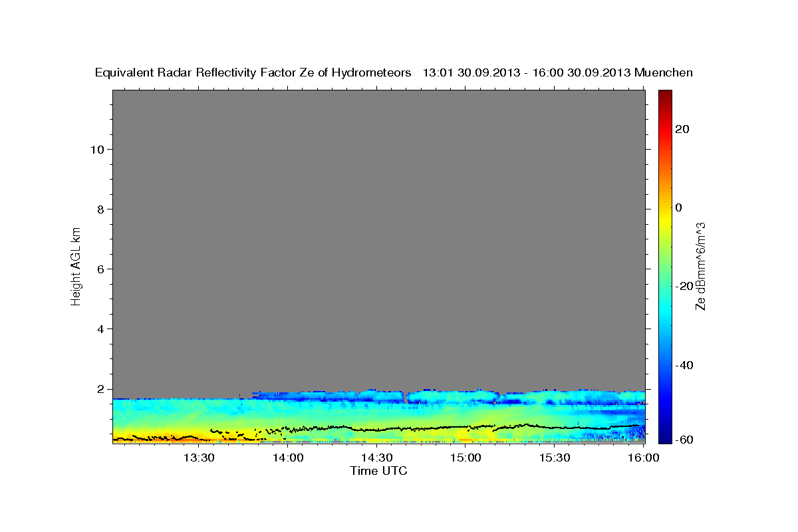Click the '15:30' time tick label

(x=555, y=458)
